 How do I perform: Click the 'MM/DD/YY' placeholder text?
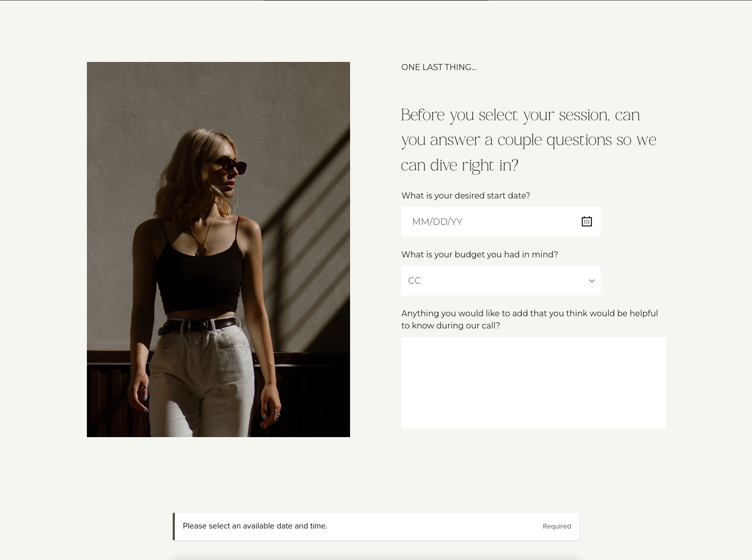pyautogui.click(x=437, y=222)
